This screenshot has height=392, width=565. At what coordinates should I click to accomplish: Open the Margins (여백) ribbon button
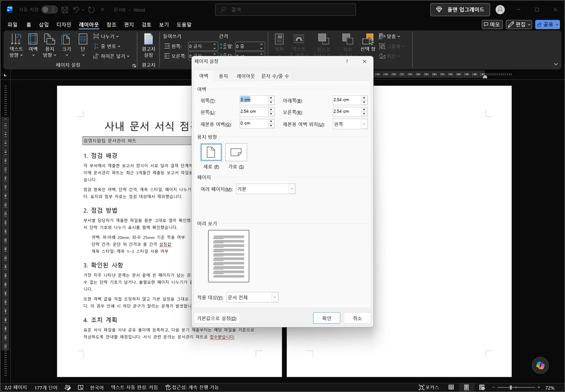pos(33,45)
